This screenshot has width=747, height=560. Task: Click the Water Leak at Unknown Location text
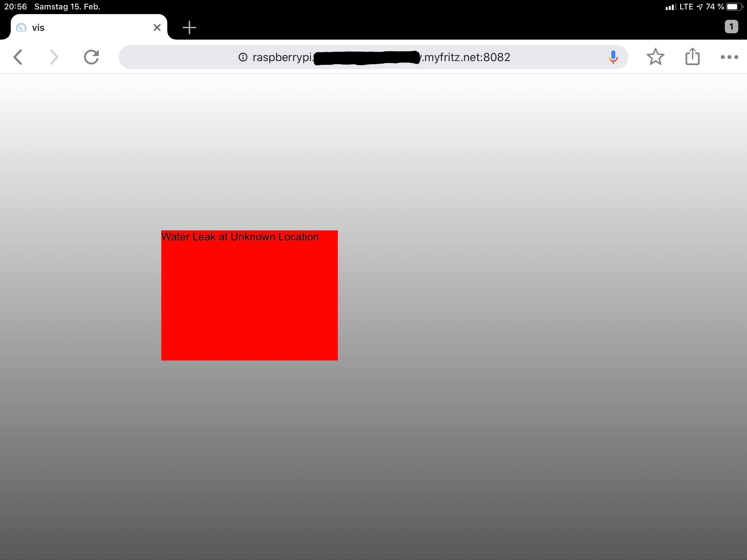(240, 237)
